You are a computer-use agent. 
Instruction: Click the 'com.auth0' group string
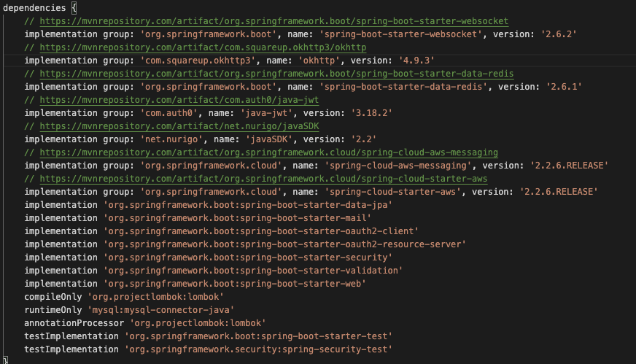coord(169,113)
